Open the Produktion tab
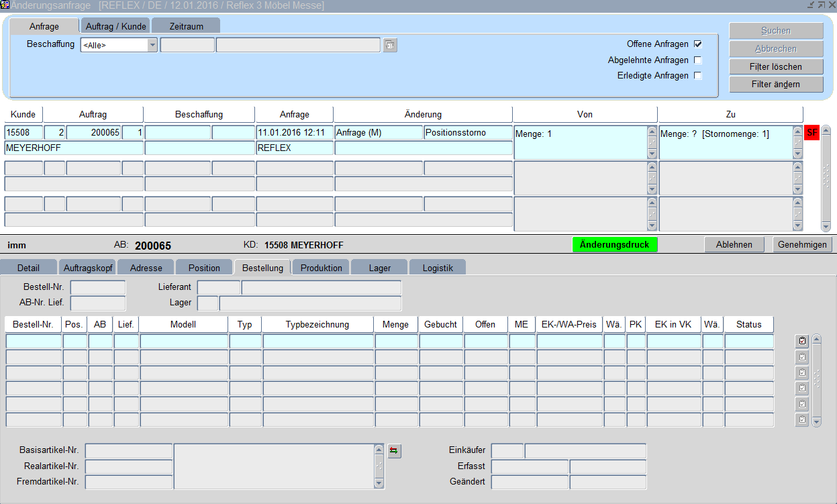Viewport: 837px width, 504px height. [x=321, y=268]
